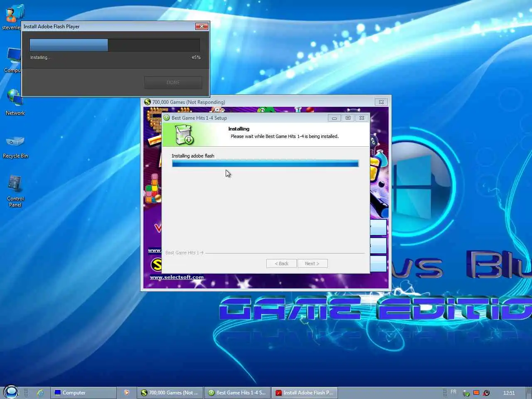Click the Flash Player install progress bar
This screenshot has height=399, width=532.
tap(115, 45)
